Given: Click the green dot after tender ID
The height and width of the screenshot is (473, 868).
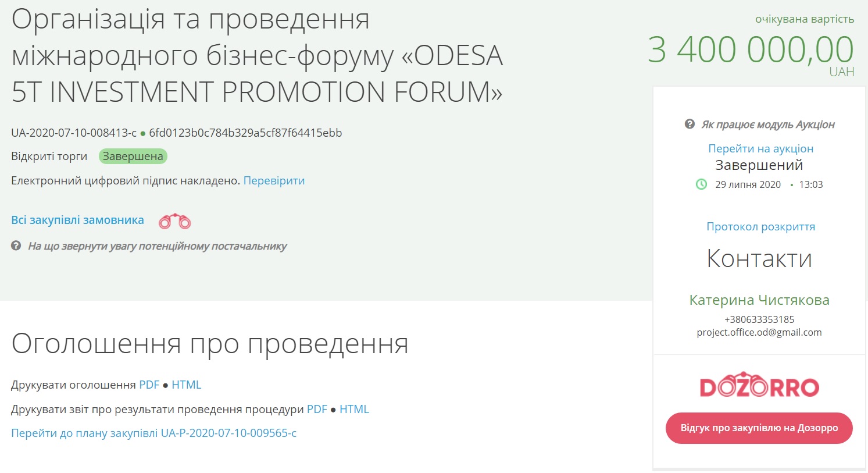Looking at the screenshot, I should click(x=143, y=134).
